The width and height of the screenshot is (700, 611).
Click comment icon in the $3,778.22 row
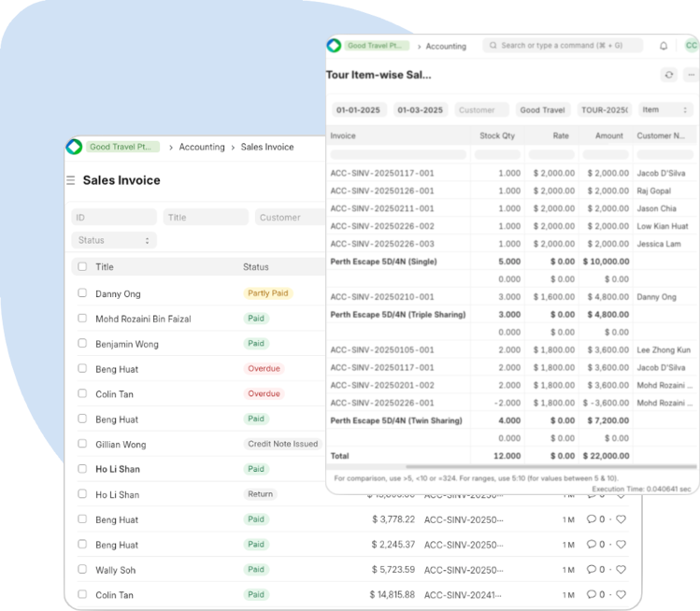(591, 519)
